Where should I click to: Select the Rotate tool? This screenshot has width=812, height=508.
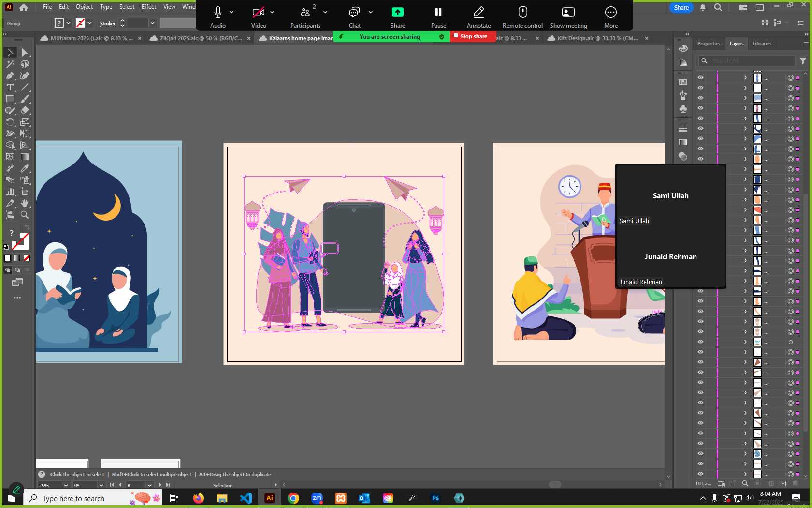10,122
